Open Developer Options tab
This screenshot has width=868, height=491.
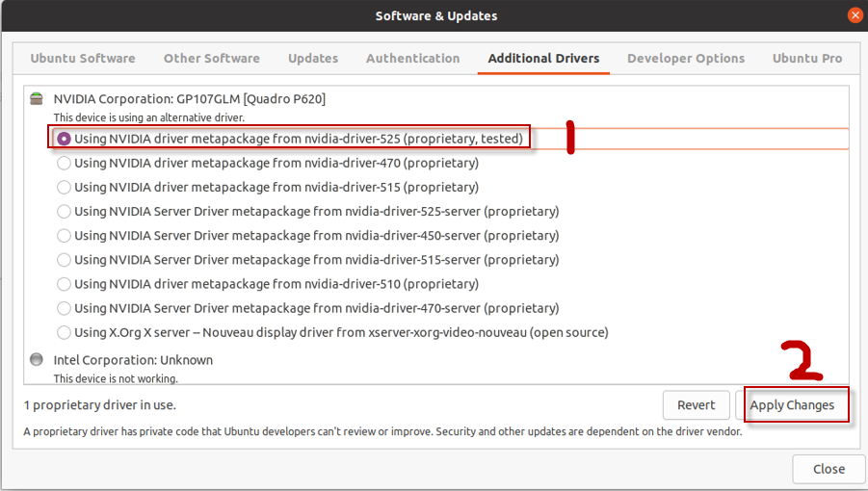686,58
